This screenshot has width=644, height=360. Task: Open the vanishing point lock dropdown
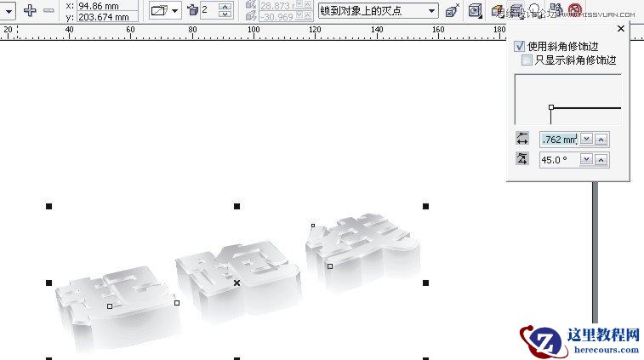[379, 11]
